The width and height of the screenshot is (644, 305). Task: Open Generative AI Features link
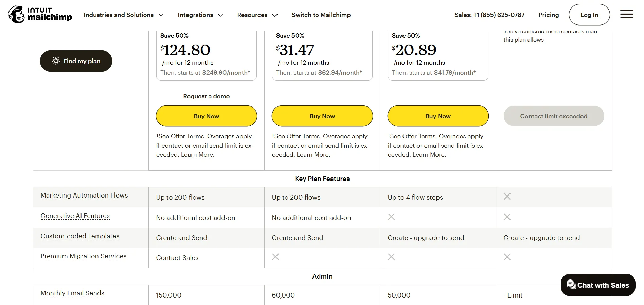[x=75, y=216]
